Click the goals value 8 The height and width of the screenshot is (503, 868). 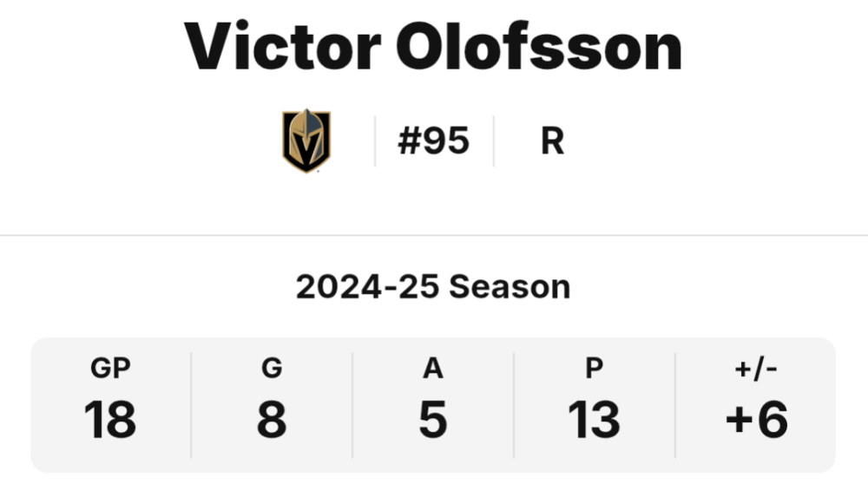point(272,420)
